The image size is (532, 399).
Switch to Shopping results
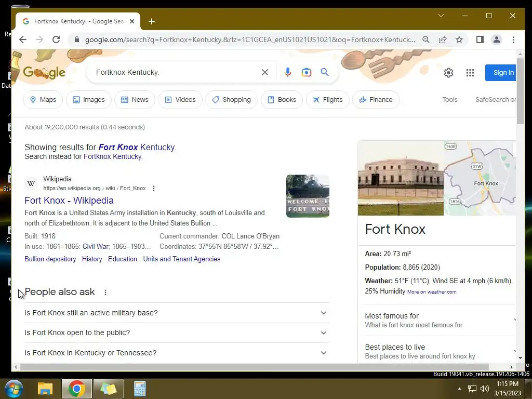click(231, 100)
